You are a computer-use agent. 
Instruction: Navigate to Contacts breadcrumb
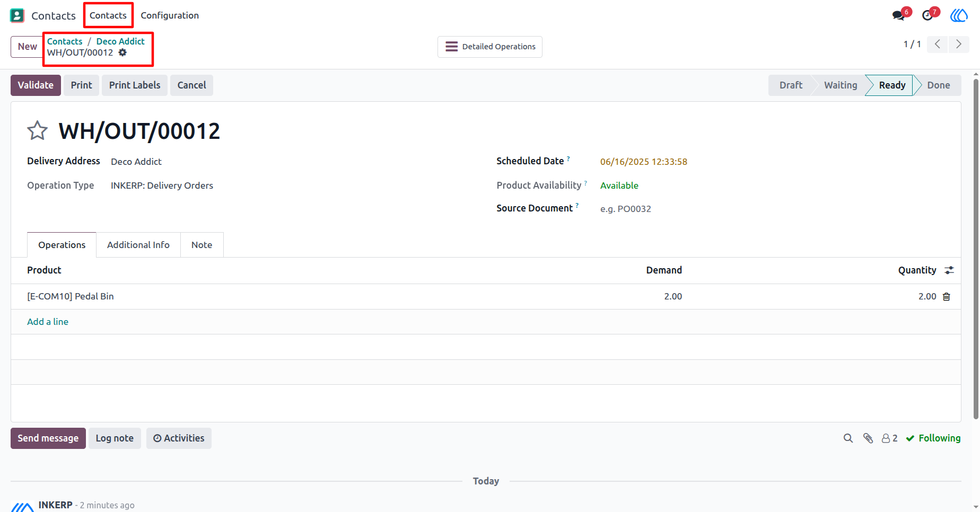[x=65, y=41]
